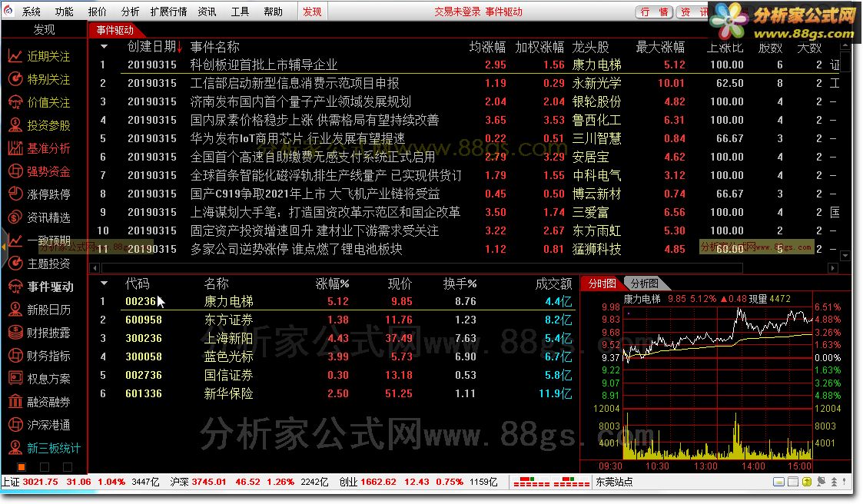This screenshot has height=504, width=863.
Task: Select 事件驱动 sidebar entry
Action: 41,287
